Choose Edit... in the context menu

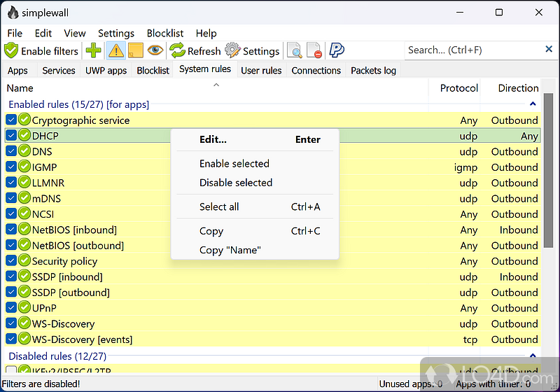point(255,139)
